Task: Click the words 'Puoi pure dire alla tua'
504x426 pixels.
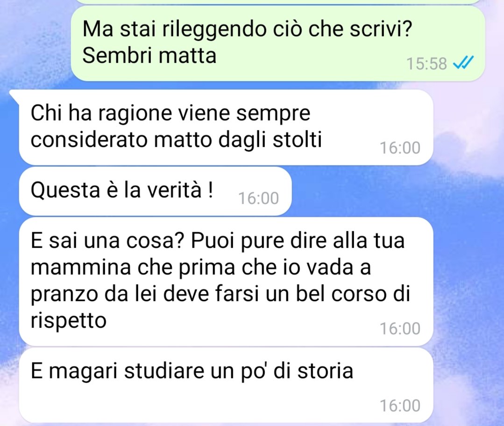Action: (x=298, y=241)
